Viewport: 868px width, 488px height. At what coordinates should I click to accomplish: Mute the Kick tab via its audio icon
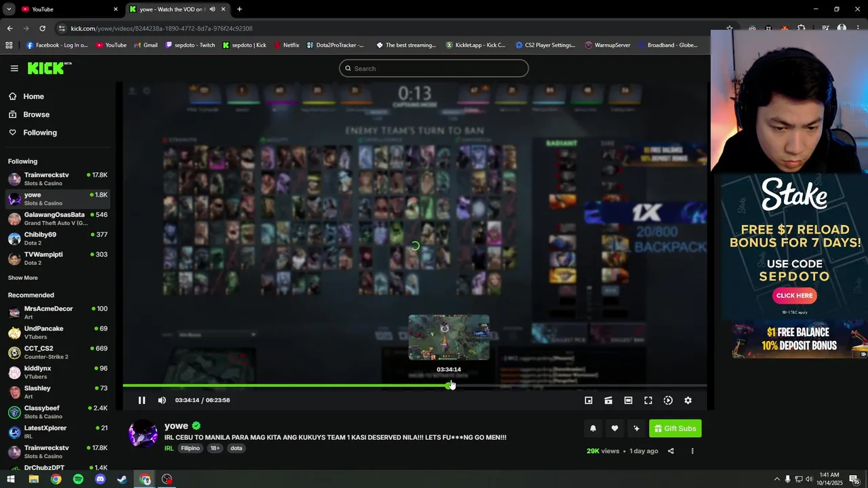(212, 9)
